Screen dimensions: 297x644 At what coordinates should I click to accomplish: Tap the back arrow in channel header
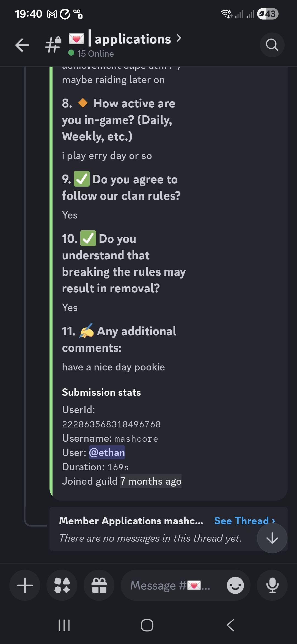point(22,45)
